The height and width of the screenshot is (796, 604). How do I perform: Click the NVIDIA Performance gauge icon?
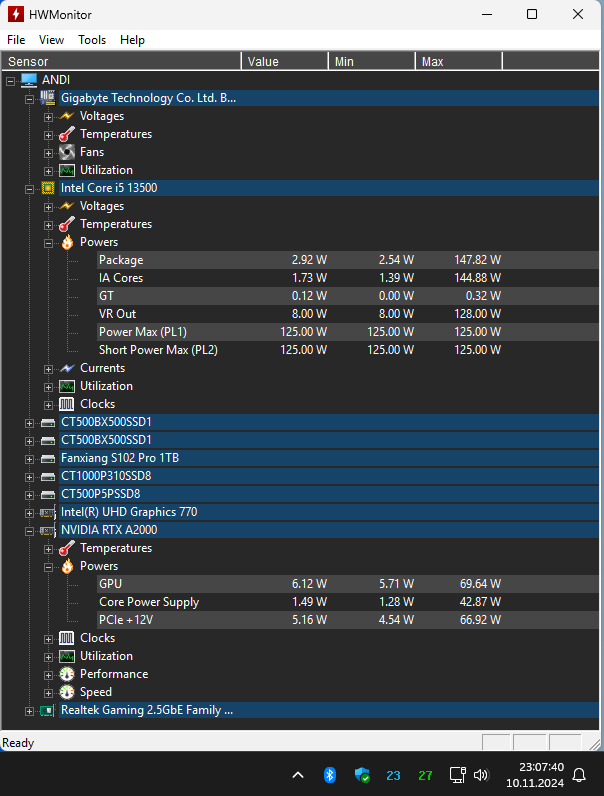click(66, 674)
